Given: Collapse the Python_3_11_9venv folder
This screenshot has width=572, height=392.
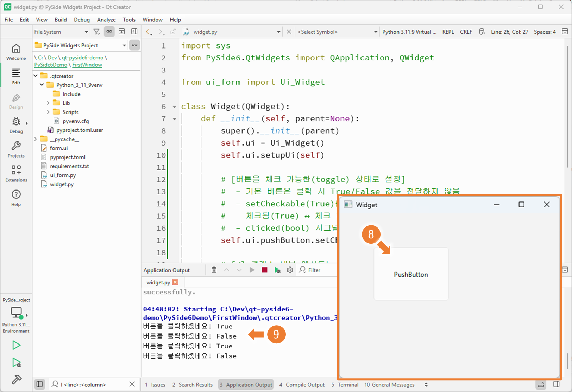Looking at the screenshot, I should tap(42, 85).
